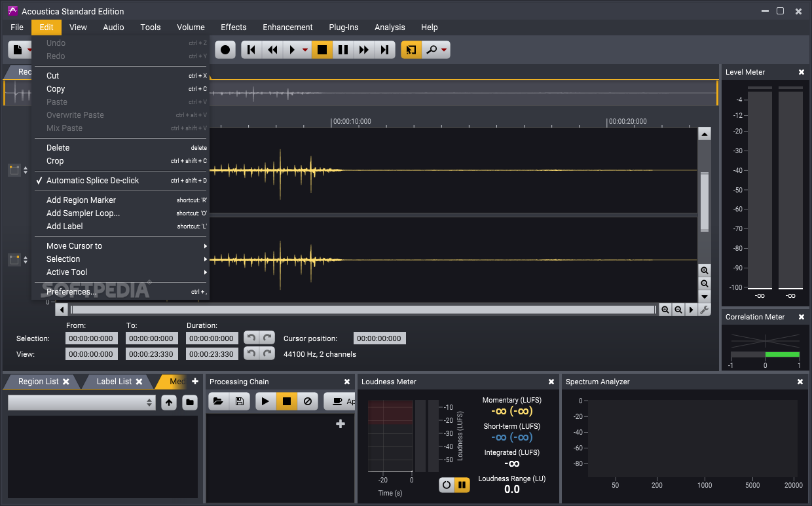Open the Effects menu
Image resolution: width=812 pixels, height=506 pixels.
[234, 27]
